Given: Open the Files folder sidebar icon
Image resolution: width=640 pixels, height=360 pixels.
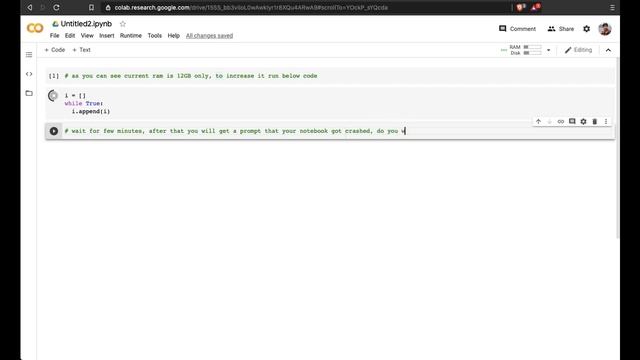Looking at the screenshot, I should [x=29, y=93].
